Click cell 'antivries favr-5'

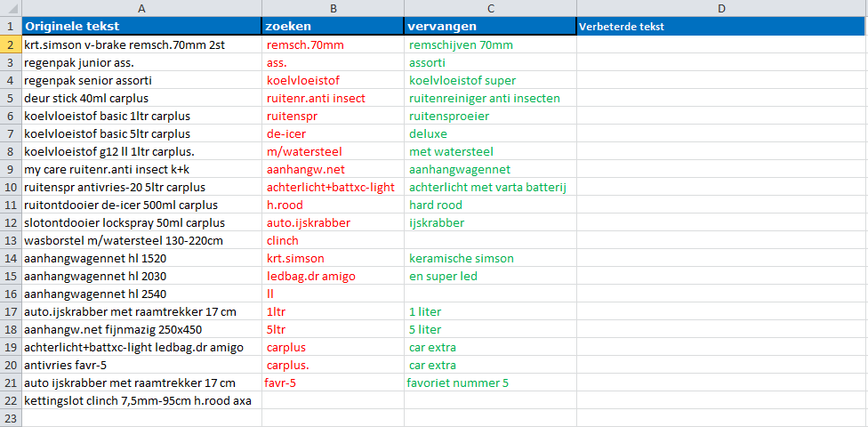(x=141, y=365)
